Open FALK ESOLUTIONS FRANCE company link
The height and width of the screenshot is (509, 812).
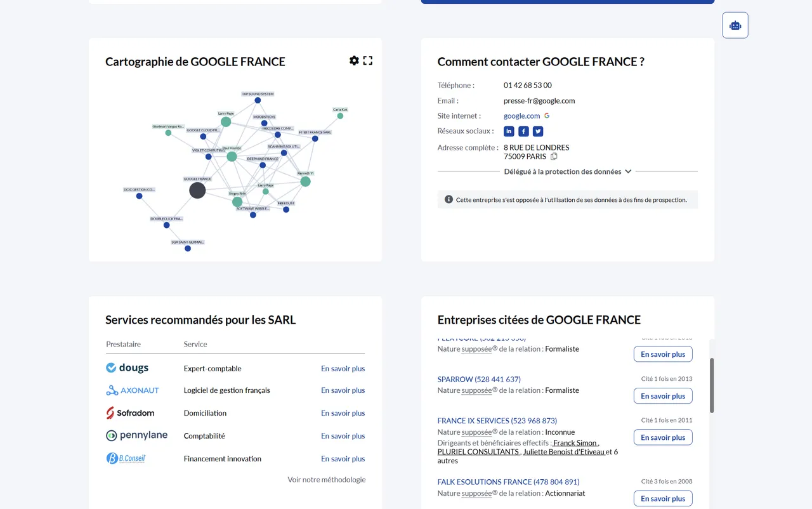pyautogui.click(x=508, y=482)
